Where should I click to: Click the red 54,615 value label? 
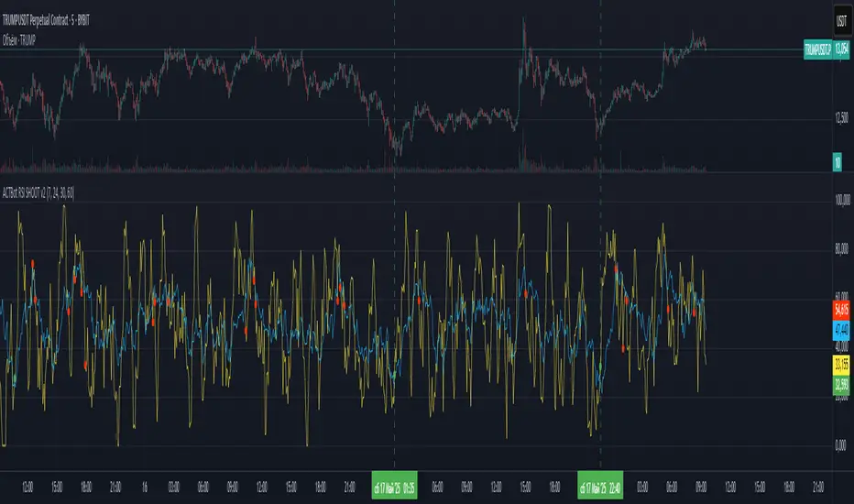pyautogui.click(x=841, y=310)
